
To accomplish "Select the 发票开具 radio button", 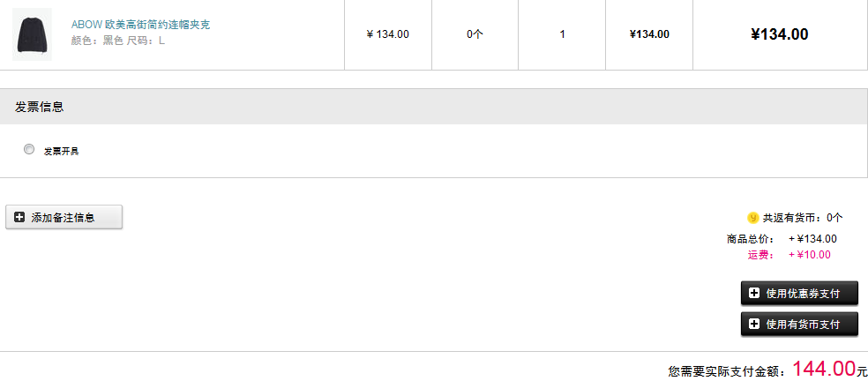I will click(x=29, y=150).
